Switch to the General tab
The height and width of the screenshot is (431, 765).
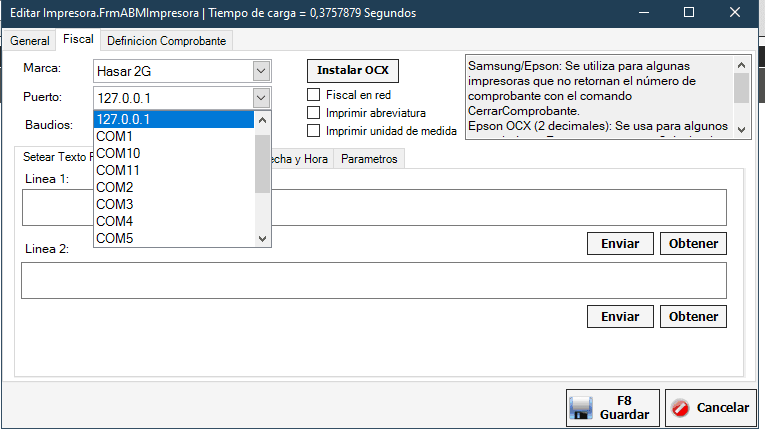pyautogui.click(x=29, y=40)
